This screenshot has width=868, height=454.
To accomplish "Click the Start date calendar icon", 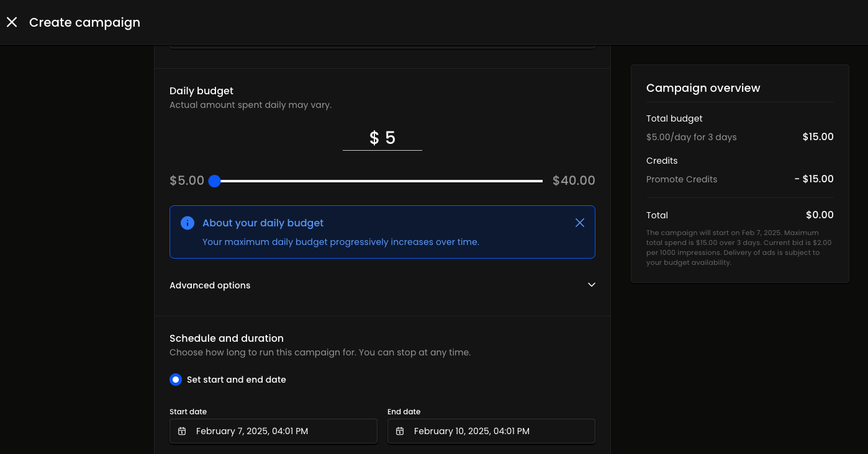I will (x=182, y=431).
